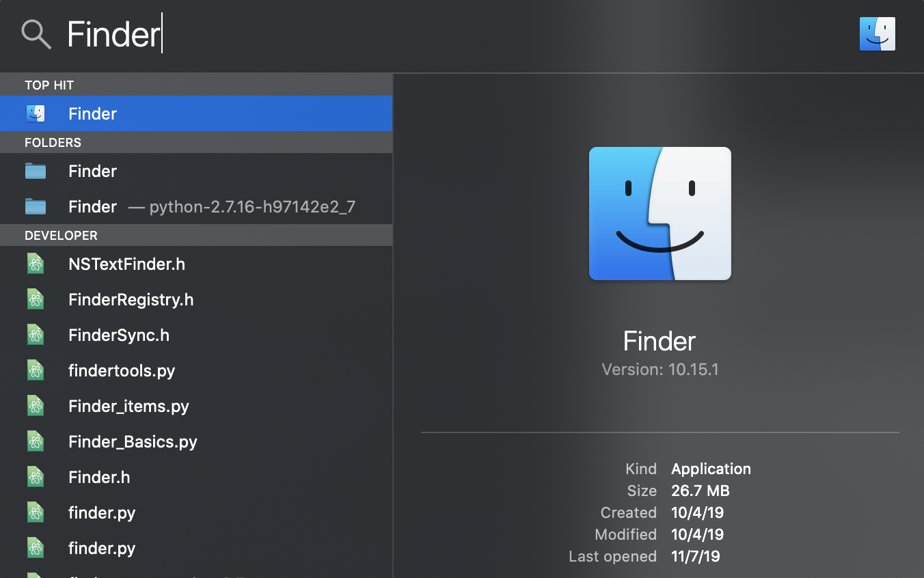Click the Size value 26.7 MB
Viewport: 924px width, 578px height.
(x=701, y=491)
